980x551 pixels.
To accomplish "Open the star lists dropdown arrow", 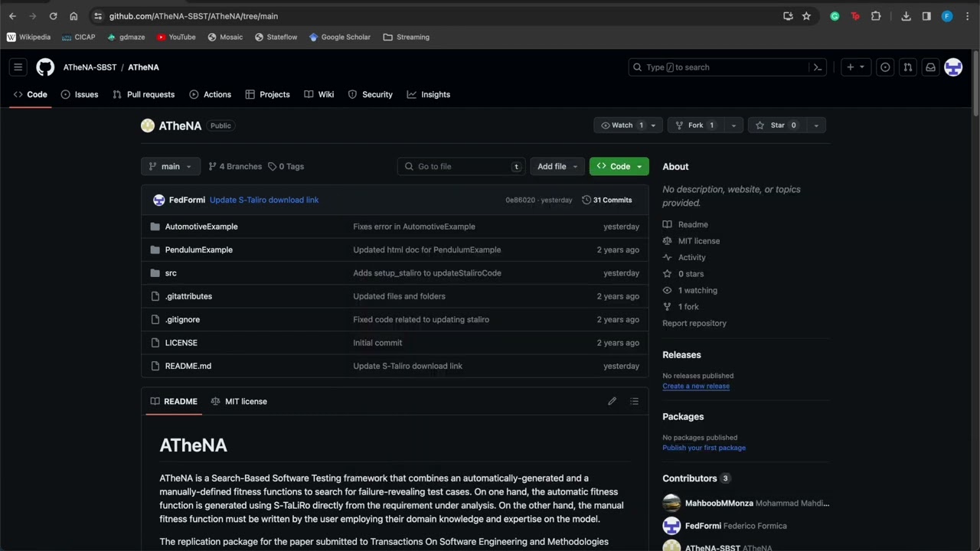I will tap(816, 126).
